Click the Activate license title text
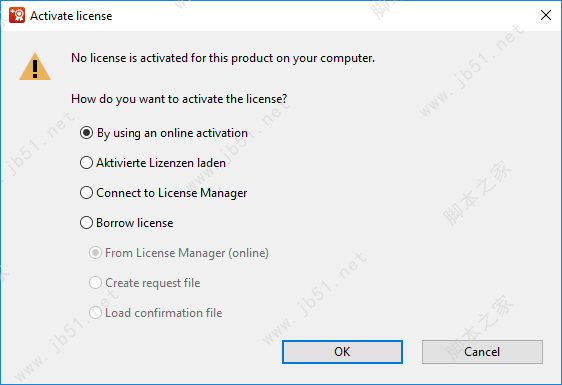 (71, 16)
